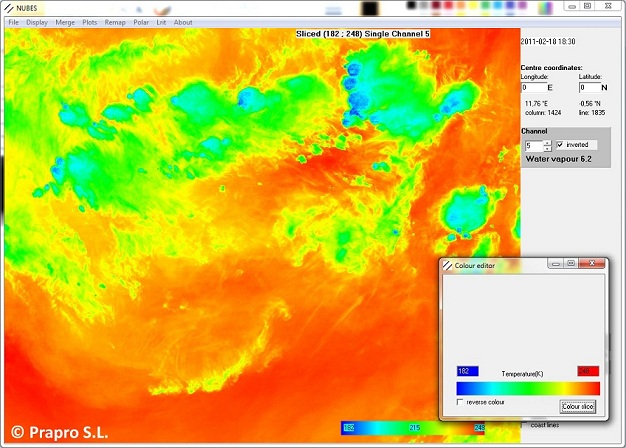Enable the reverse colour checkbox

point(460,402)
